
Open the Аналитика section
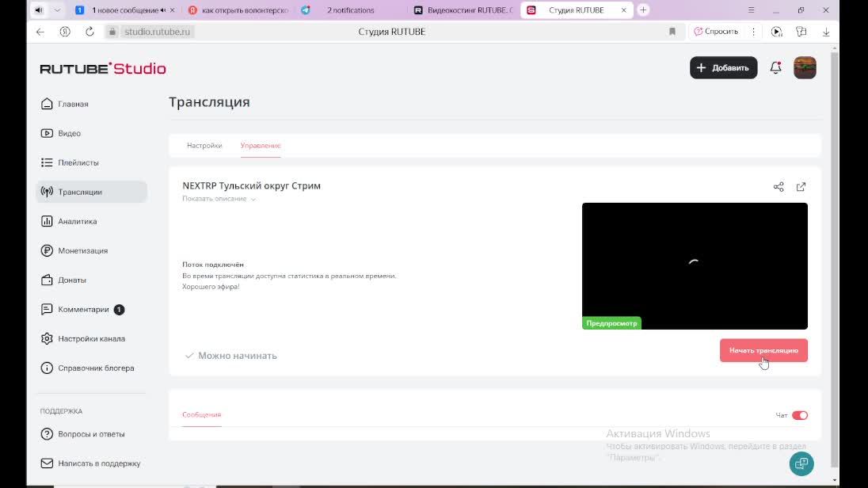(x=69, y=222)
